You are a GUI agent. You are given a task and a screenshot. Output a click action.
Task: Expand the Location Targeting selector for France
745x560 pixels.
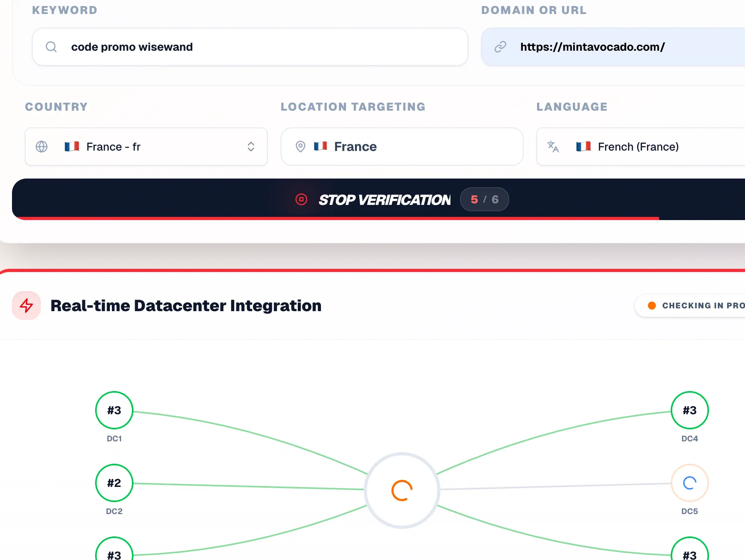click(402, 147)
